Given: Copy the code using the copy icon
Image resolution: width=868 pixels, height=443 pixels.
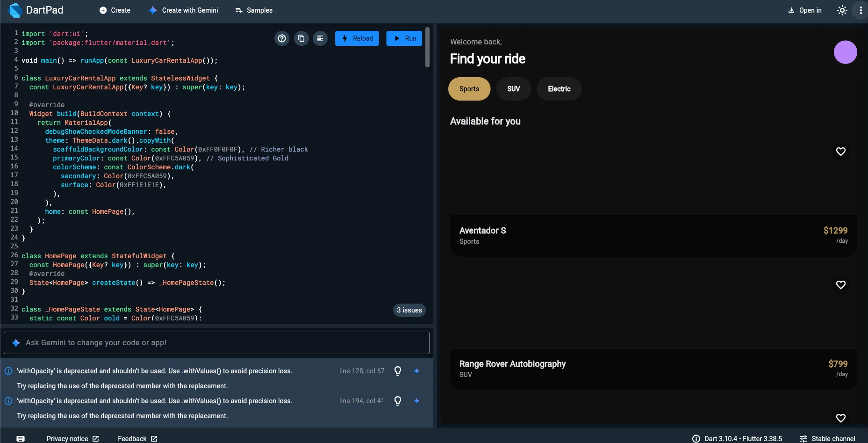Looking at the screenshot, I should pyautogui.click(x=301, y=38).
